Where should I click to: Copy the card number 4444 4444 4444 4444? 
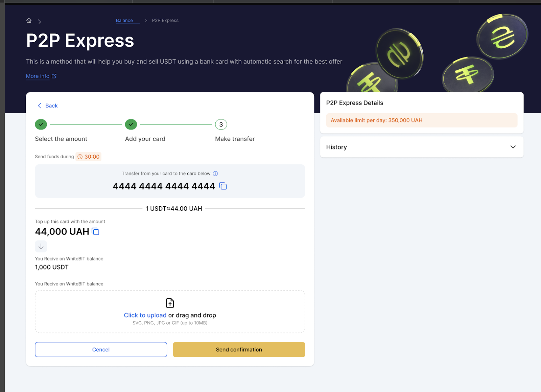click(223, 186)
